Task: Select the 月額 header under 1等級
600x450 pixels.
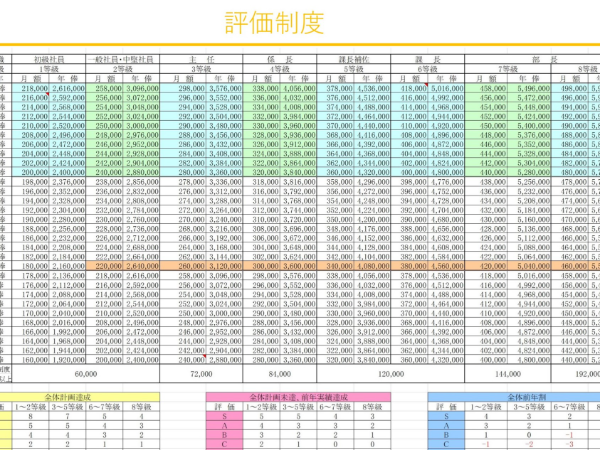Action: pos(30,78)
